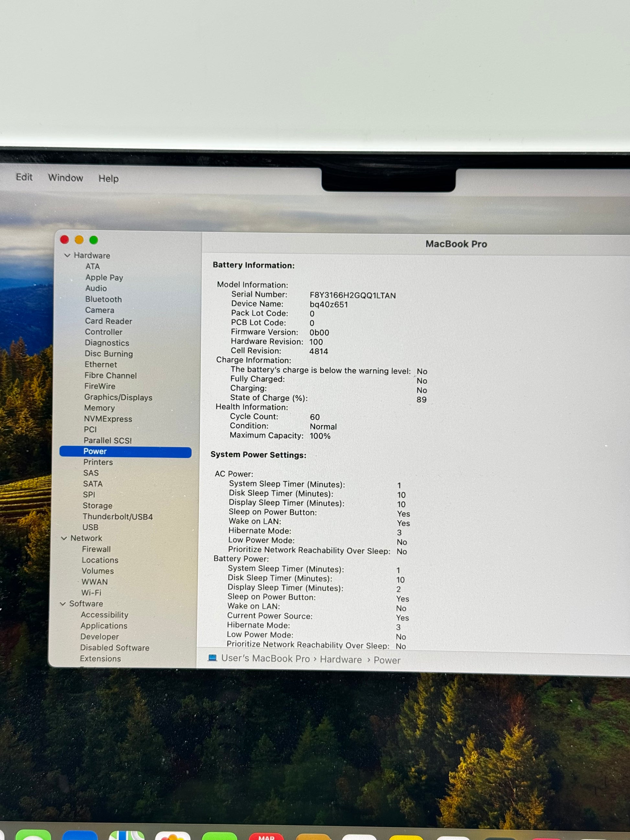Open the Calendar app in the Dock

point(266,835)
